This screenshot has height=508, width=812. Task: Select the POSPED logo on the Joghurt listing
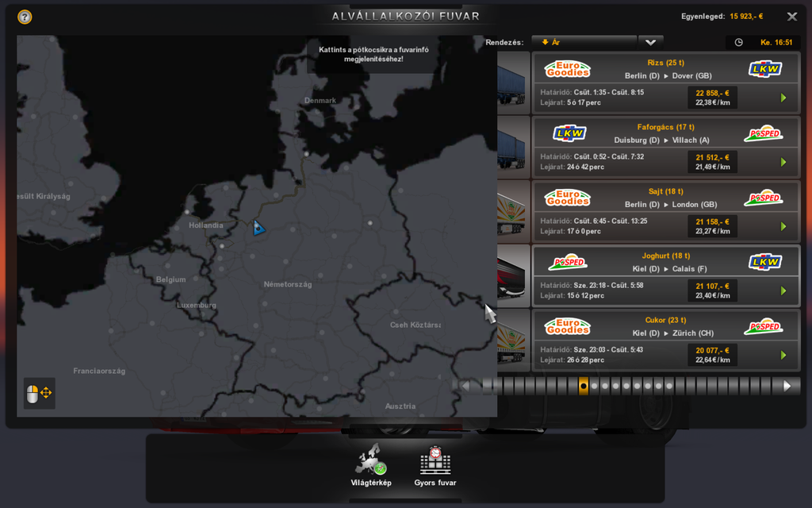[x=566, y=261]
